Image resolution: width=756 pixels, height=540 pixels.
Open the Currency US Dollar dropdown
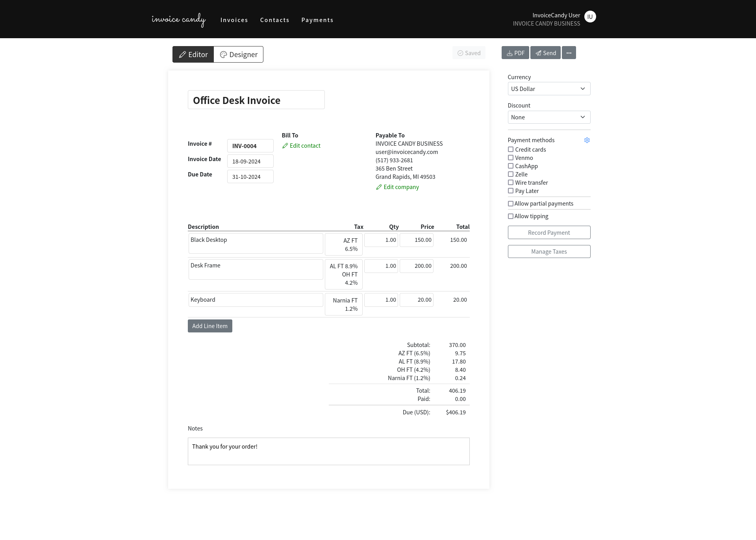click(549, 89)
